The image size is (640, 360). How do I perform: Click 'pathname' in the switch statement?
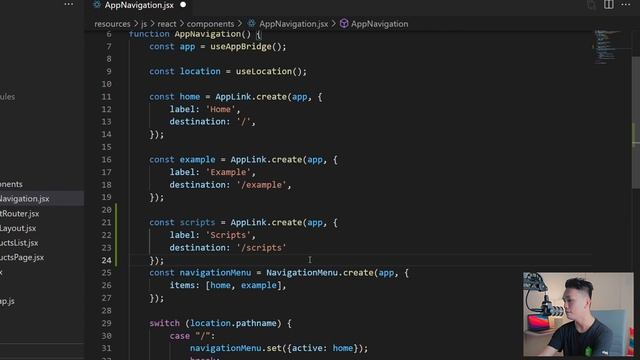tap(256, 323)
